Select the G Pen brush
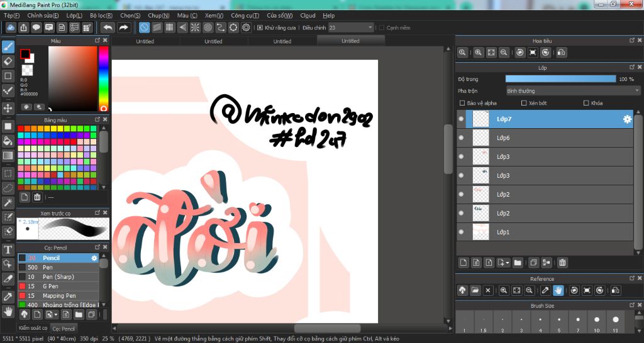The image size is (644, 343). coord(58,286)
